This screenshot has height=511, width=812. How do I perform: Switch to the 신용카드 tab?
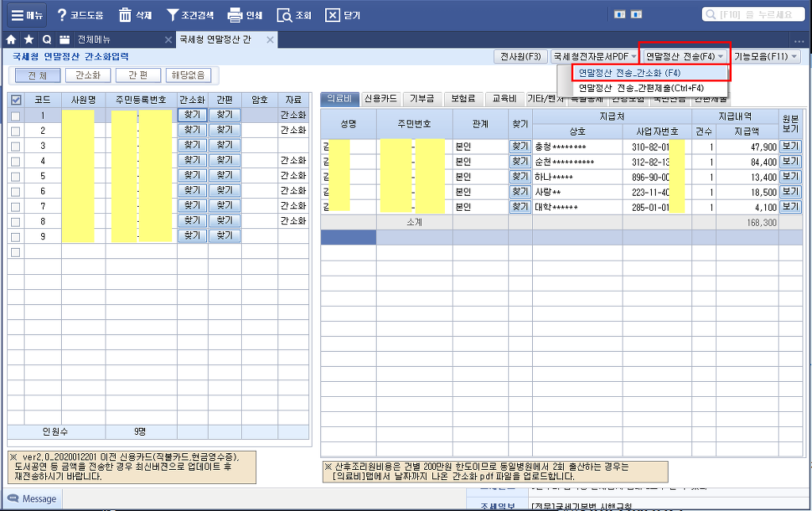point(381,99)
